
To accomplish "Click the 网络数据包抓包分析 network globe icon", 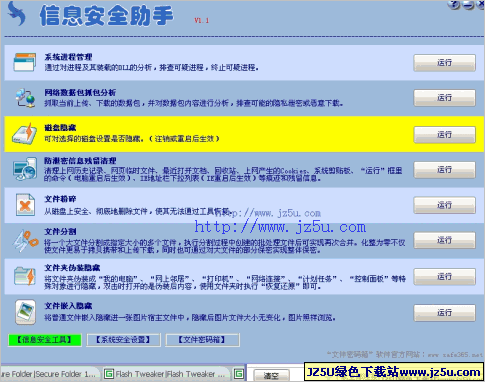I will click(x=25, y=97).
